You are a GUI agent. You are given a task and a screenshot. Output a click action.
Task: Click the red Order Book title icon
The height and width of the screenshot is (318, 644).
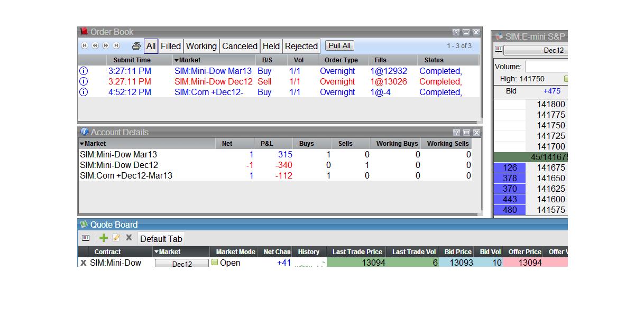tap(84, 32)
